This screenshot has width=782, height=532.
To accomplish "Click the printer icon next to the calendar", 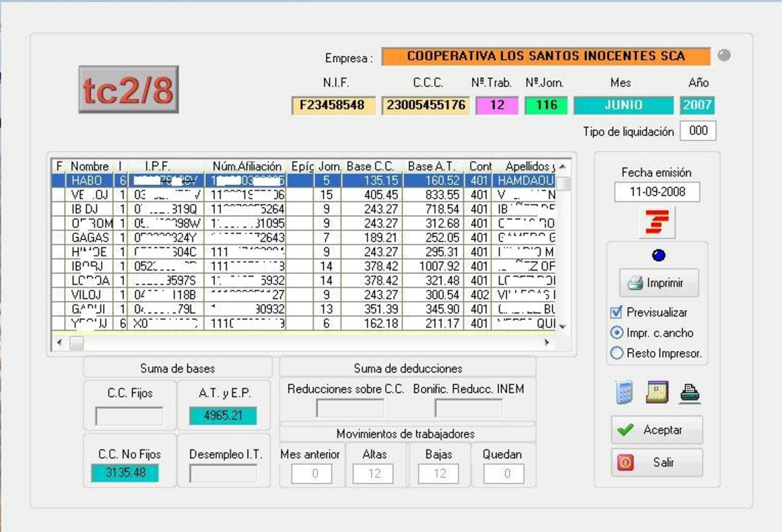I will 689,393.
